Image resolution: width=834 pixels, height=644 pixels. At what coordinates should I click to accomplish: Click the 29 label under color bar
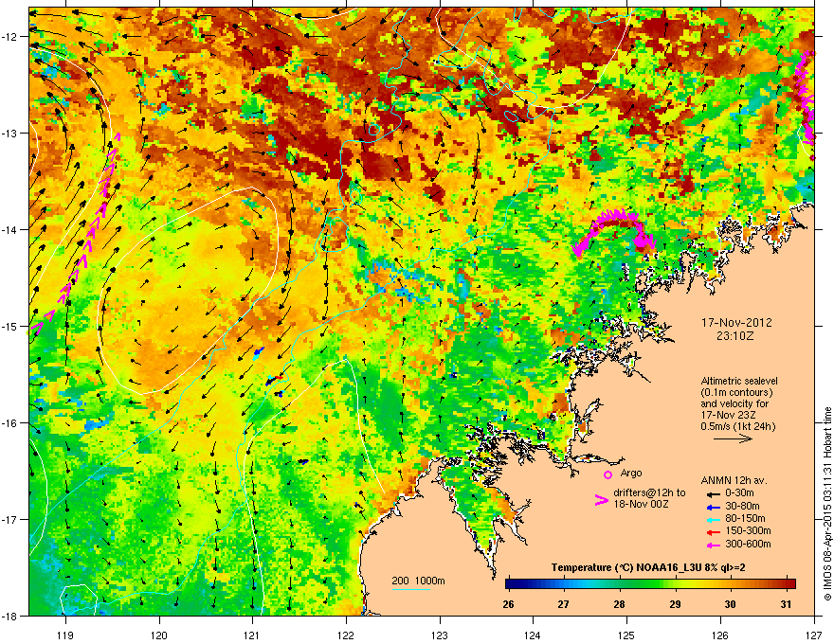tap(675, 604)
